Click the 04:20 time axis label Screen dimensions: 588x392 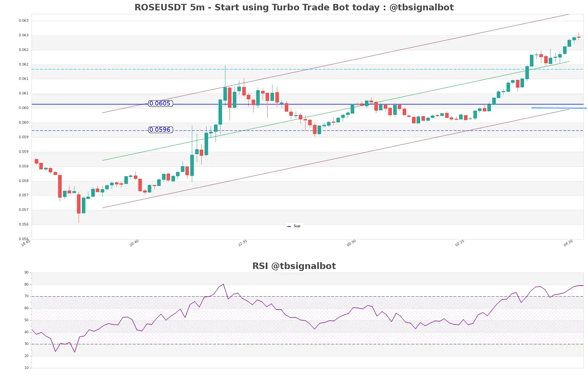(x=568, y=243)
